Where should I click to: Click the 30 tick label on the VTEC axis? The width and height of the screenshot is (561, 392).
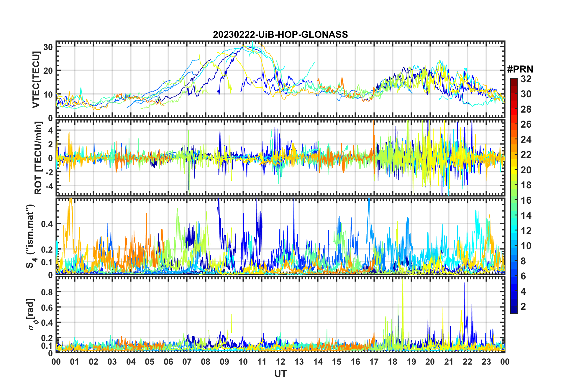(x=48, y=47)
